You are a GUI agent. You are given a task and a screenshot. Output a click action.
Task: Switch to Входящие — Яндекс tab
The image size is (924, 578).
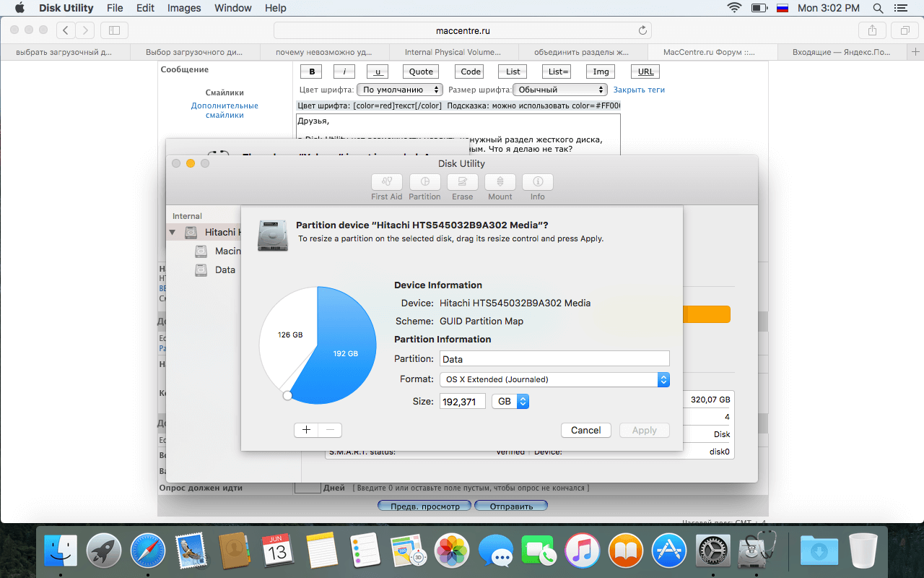(842, 52)
